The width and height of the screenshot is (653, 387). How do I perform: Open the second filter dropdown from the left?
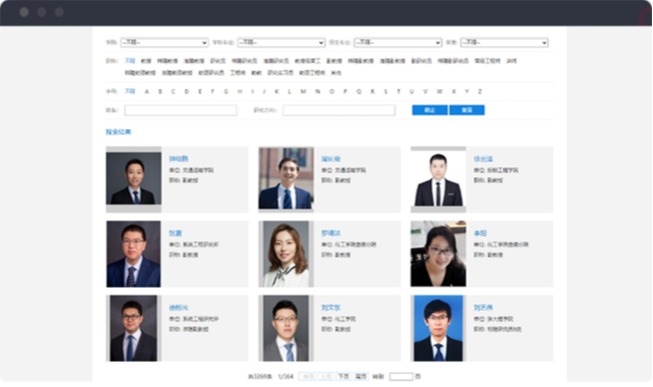(x=281, y=42)
